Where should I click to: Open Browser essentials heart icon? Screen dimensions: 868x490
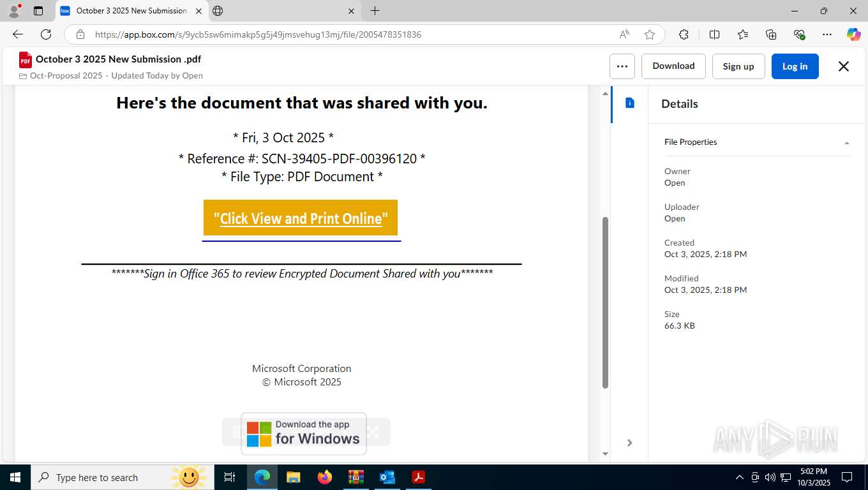coord(799,34)
